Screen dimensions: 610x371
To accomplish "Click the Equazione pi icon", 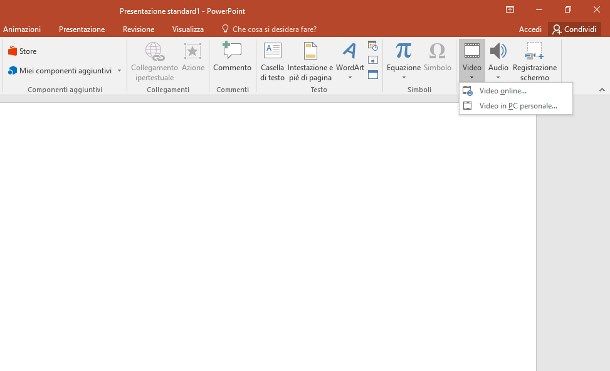I will 403,51.
